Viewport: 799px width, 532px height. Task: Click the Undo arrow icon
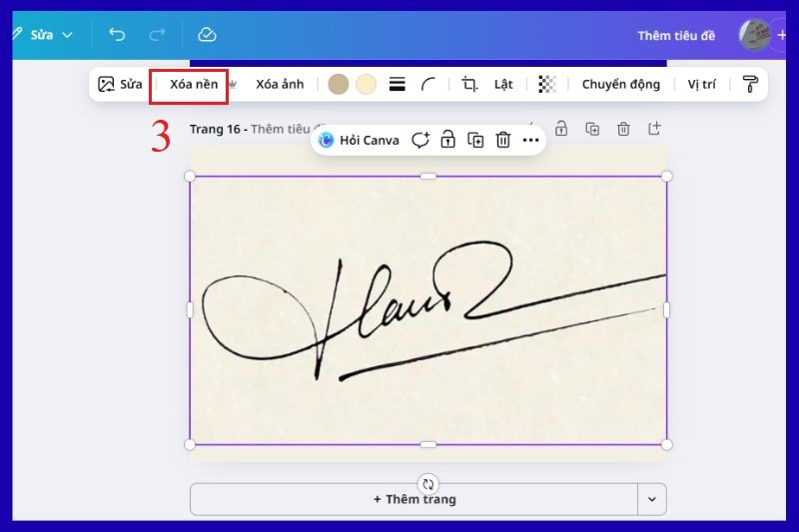point(117,35)
